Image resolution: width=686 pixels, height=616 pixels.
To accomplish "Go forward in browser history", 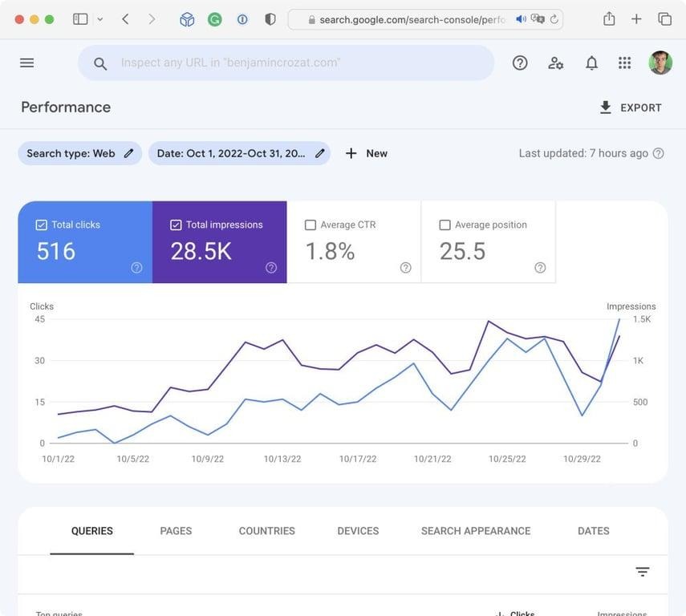I will [152, 19].
